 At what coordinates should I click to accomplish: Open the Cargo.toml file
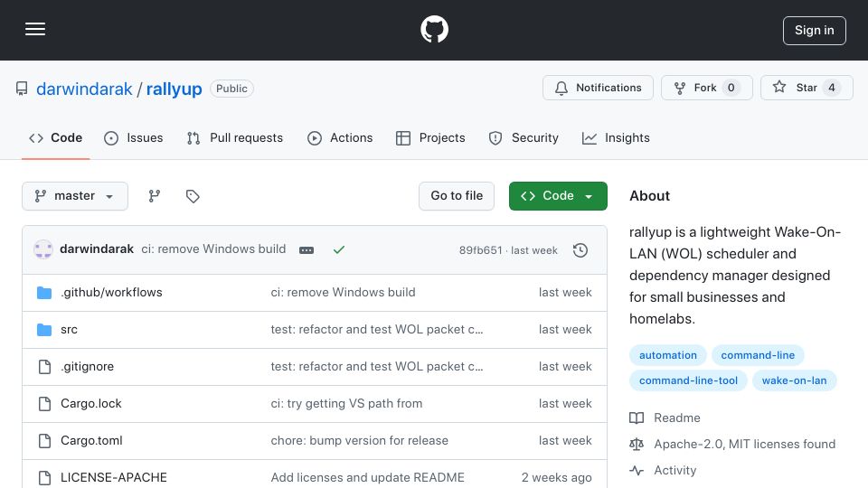coord(91,440)
